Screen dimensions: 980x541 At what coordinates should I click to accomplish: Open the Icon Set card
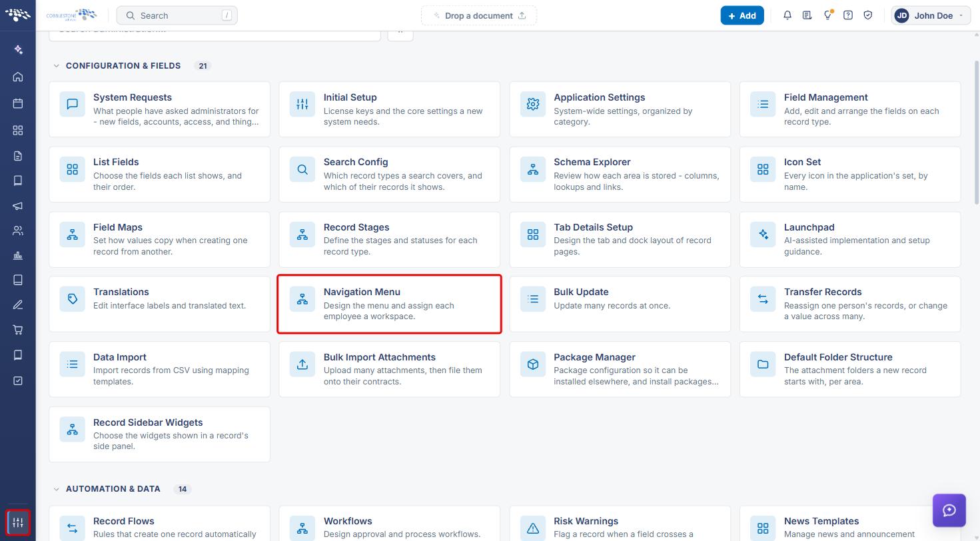pyautogui.click(x=850, y=175)
